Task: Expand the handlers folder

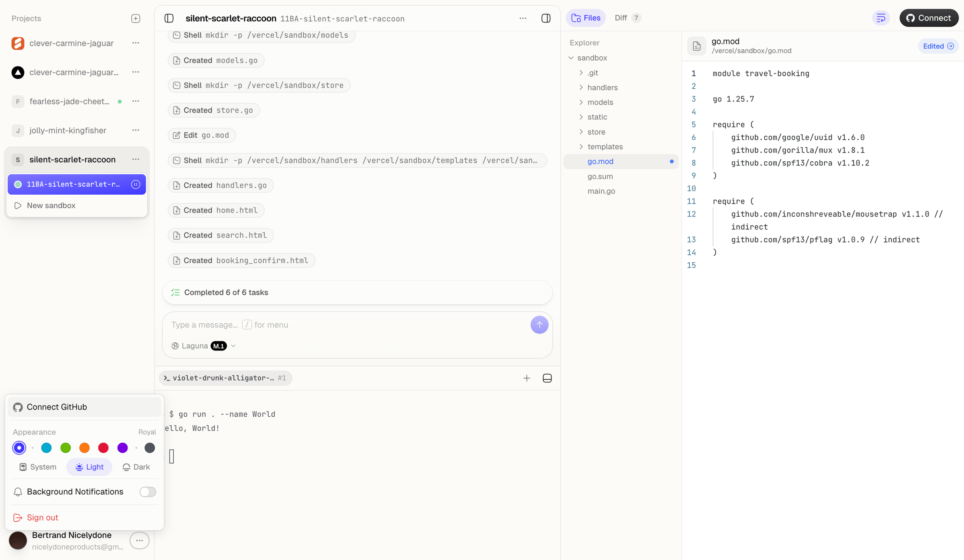Action: 581,88
